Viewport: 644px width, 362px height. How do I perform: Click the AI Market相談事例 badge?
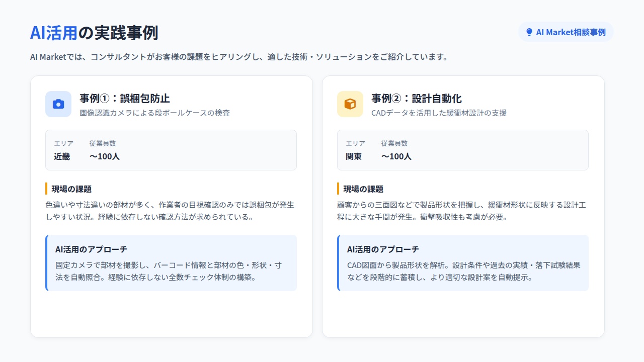click(566, 32)
